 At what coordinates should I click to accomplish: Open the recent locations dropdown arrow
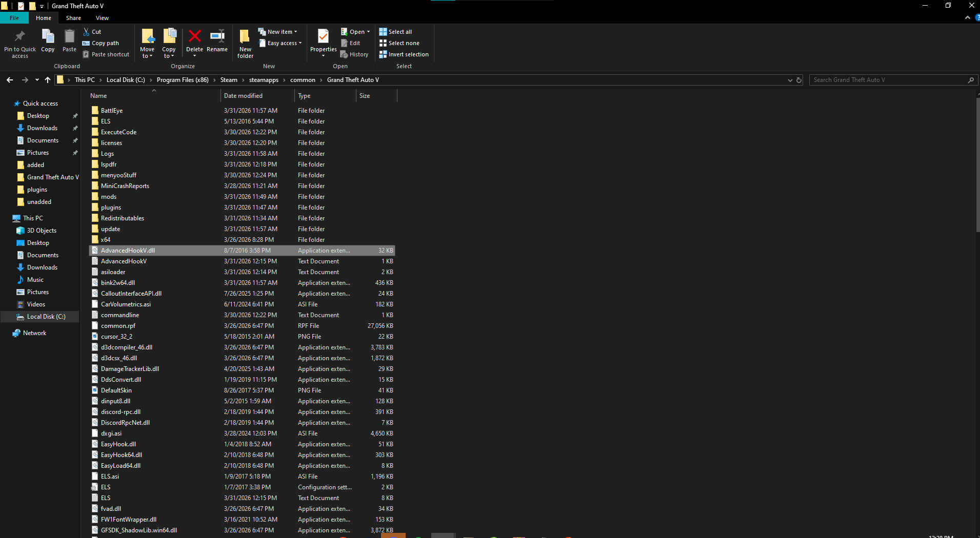click(x=37, y=80)
